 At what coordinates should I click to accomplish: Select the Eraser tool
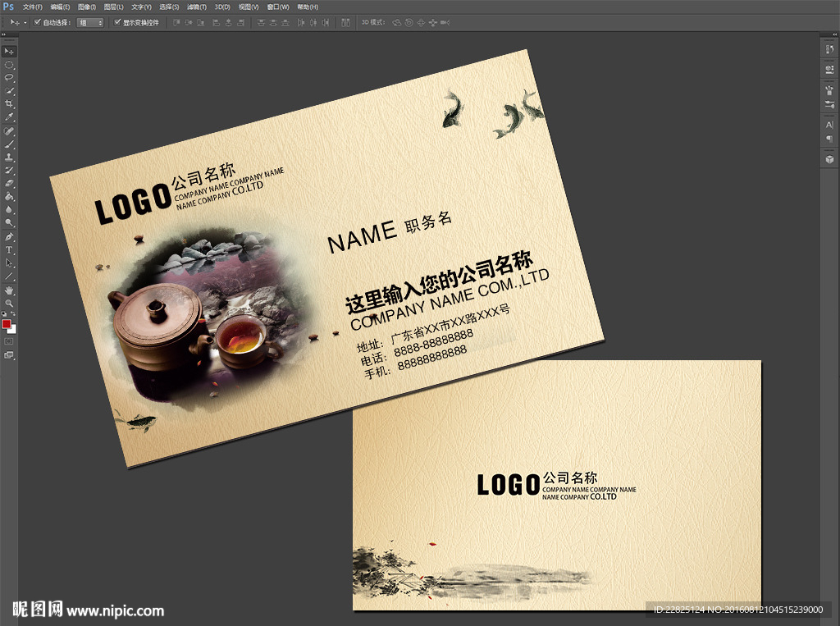click(9, 184)
